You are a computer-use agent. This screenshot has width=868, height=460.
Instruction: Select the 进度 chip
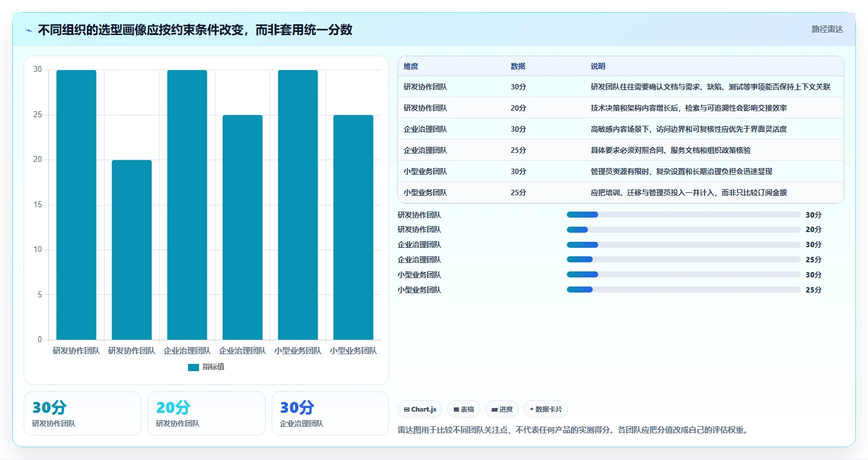(x=502, y=409)
